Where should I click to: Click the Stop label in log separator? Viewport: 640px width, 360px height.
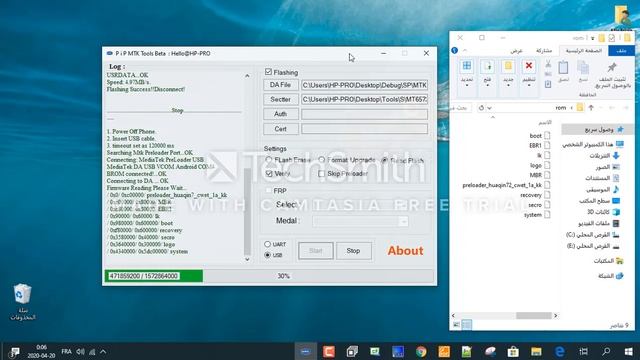coord(177,110)
